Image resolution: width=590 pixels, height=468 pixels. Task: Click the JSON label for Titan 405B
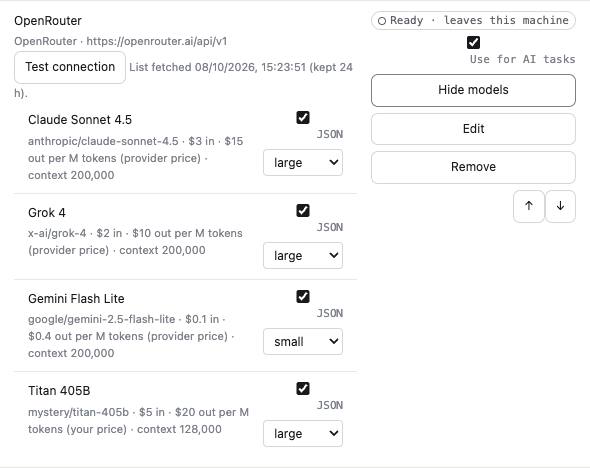point(330,405)
